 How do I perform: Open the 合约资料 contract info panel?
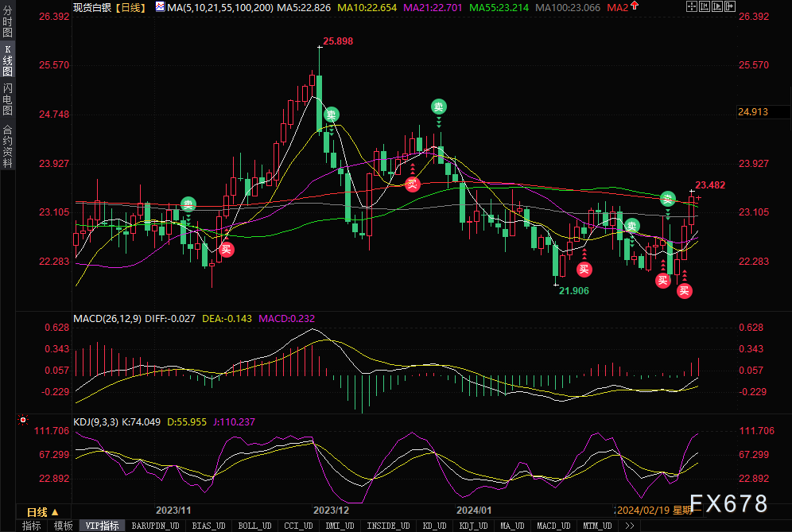pyautogui.click(x=7, y=146)
